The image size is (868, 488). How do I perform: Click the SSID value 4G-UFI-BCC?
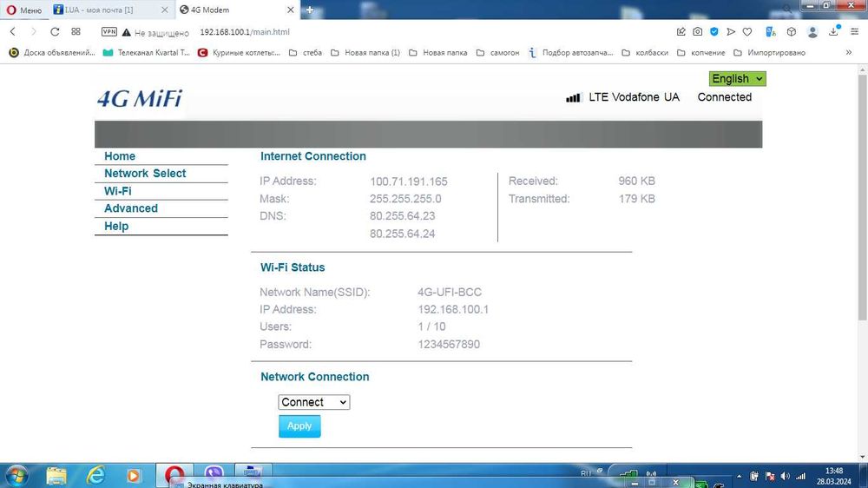pos(450,292)
